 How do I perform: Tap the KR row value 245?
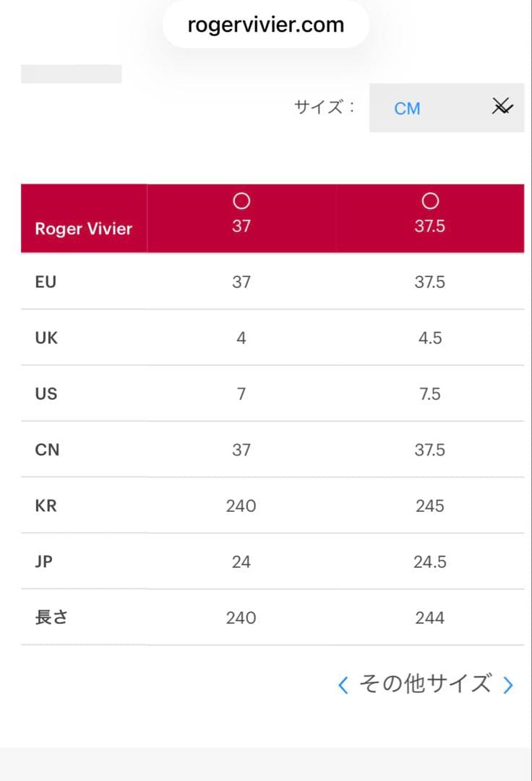coord(430,506)
